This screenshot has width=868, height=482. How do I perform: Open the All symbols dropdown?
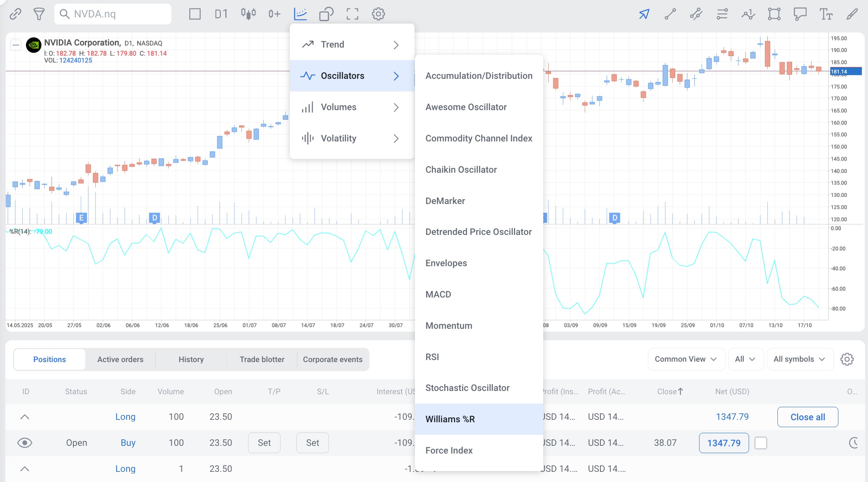tap(799, 359)
